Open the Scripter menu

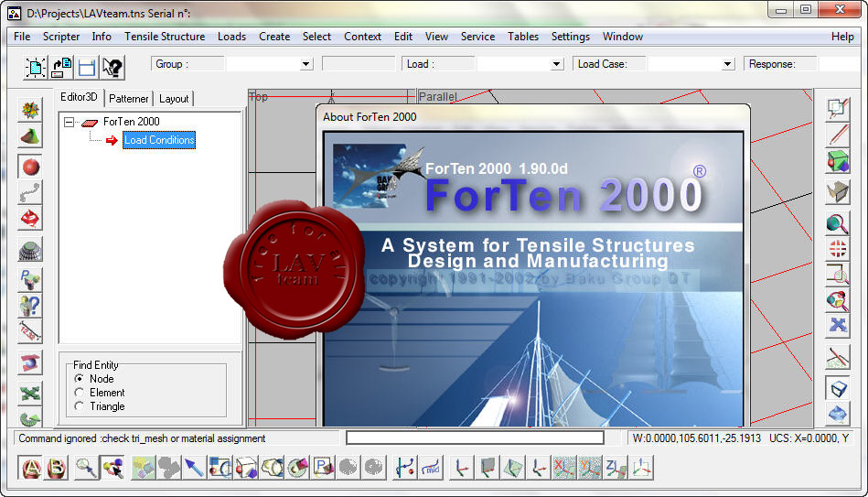pos(61,37)
